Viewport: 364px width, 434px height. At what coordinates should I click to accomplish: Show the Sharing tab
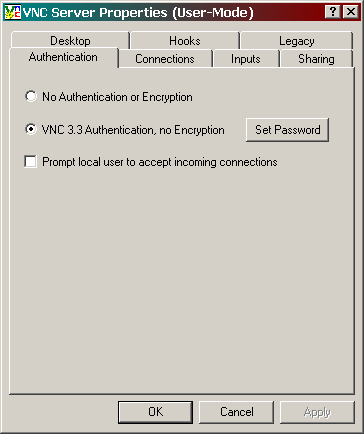point(316,59)
